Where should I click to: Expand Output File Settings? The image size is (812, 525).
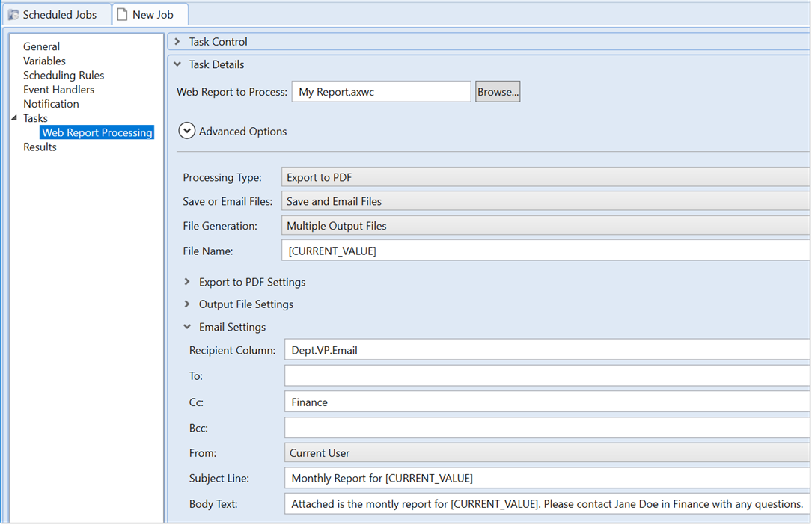187,304
